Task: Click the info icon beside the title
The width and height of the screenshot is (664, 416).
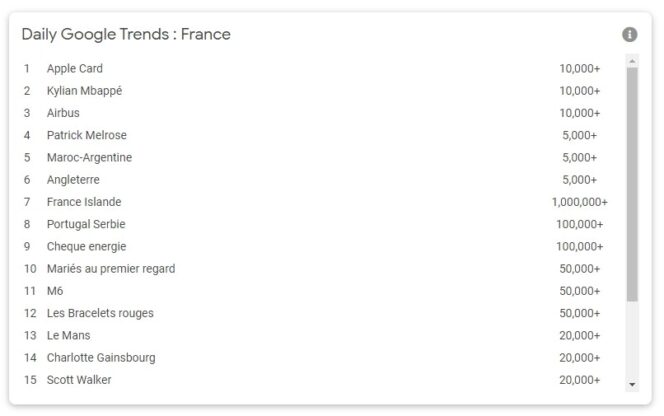Action: 629,34
